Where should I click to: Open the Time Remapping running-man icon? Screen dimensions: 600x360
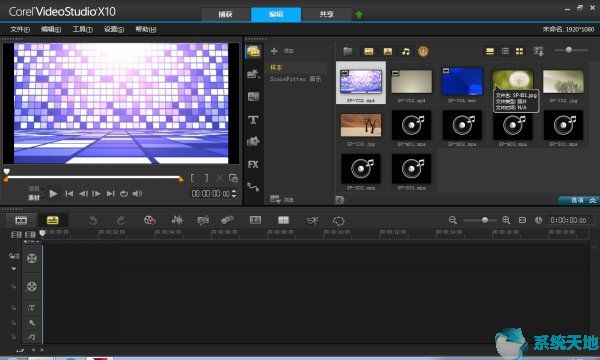click(x=312, y=221)
